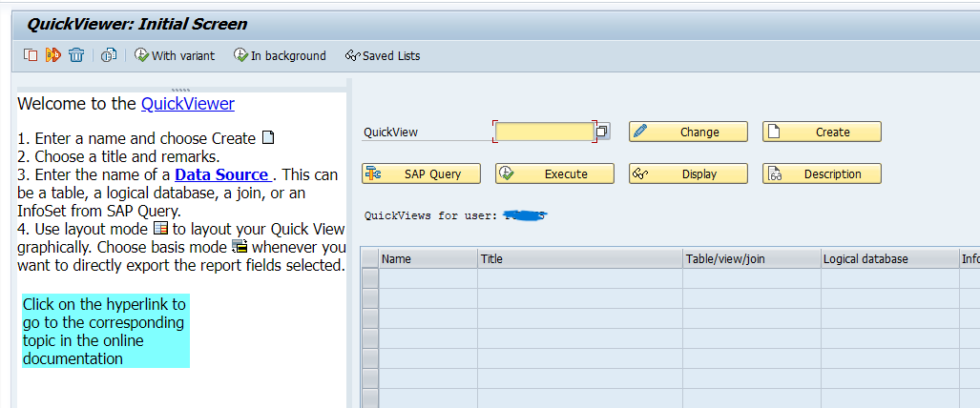Image resolution: width=980 pixels, height=408 pixels.
Task: Click the Create page icon in step 1 text
Action: pyautogui.click(x=267, y=138)
